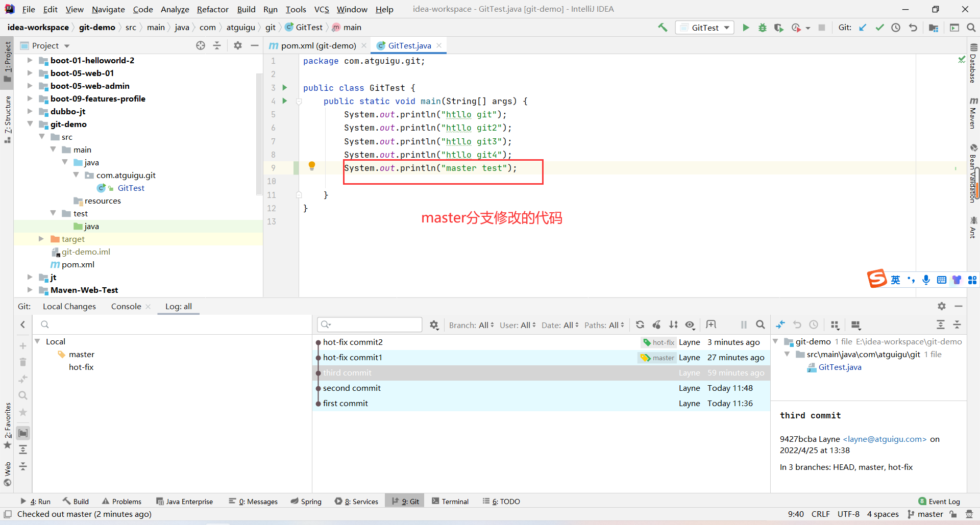Open the Terminal tool window

pyautogui.click(x=450, y=501)
